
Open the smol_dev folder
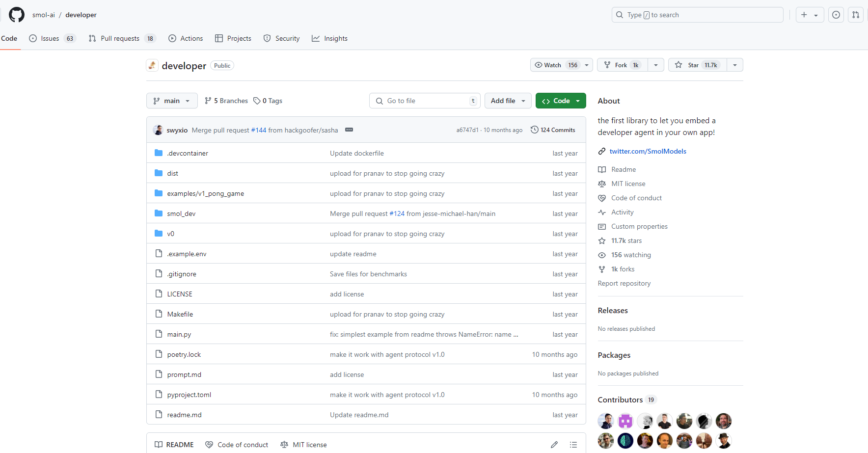pos(181,213)
